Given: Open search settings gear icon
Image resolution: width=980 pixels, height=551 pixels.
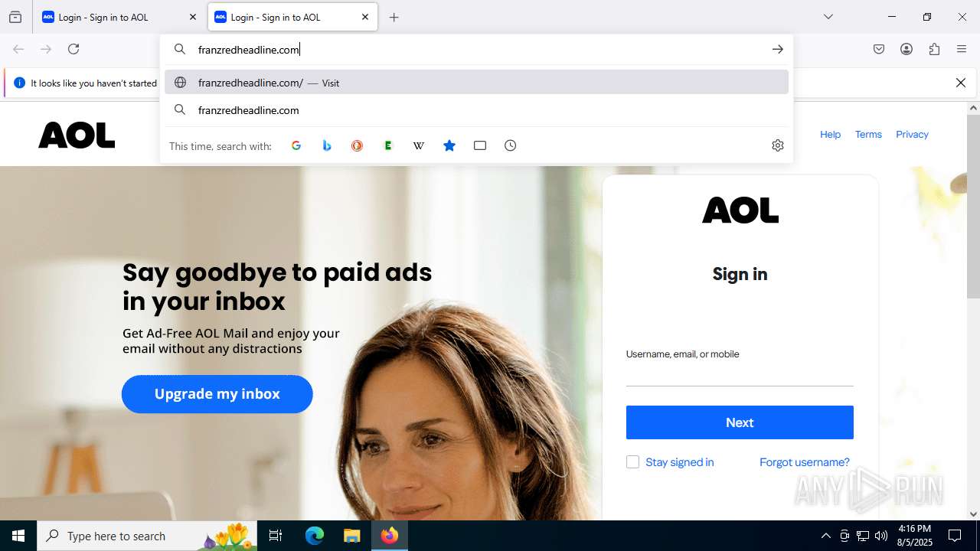Looking at the screenshot, I should 778,145.
